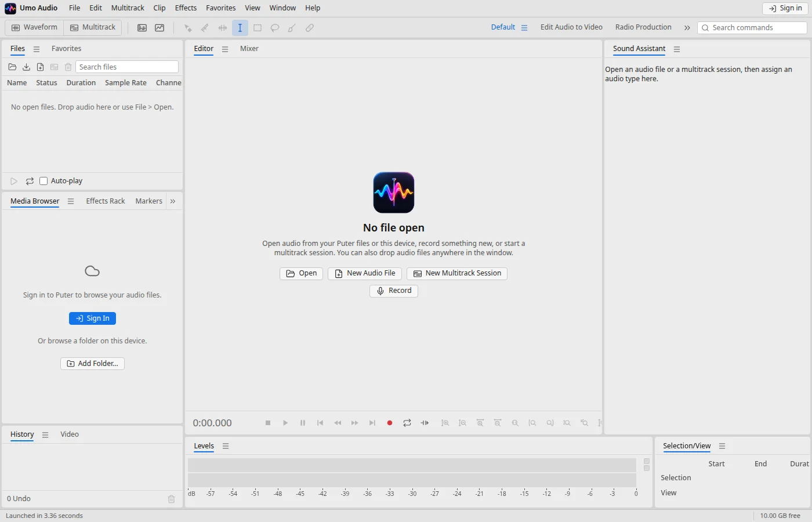Click the trash icon in Files panel
This screenshot has width=812, height=522.
[68, 67]
